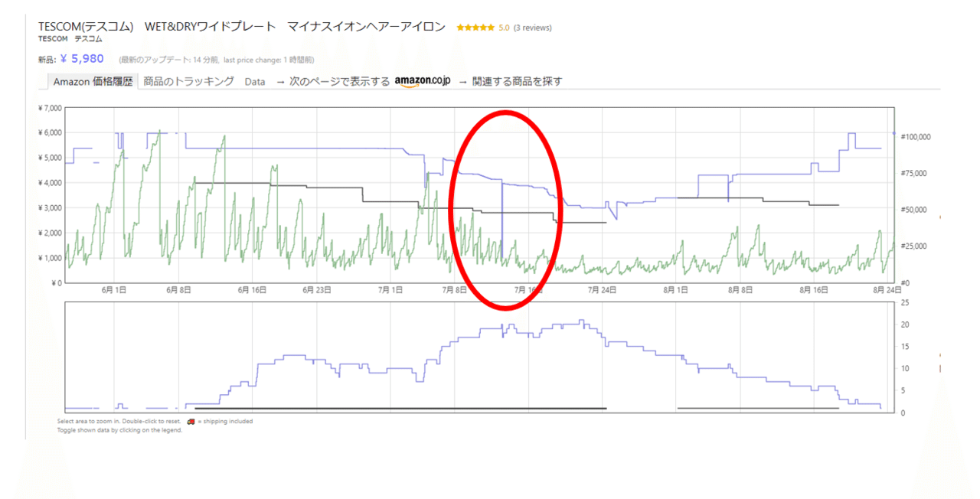Click the = shipping included text
Viewport: 980px width, 499px height.
(x=225, y=421)
